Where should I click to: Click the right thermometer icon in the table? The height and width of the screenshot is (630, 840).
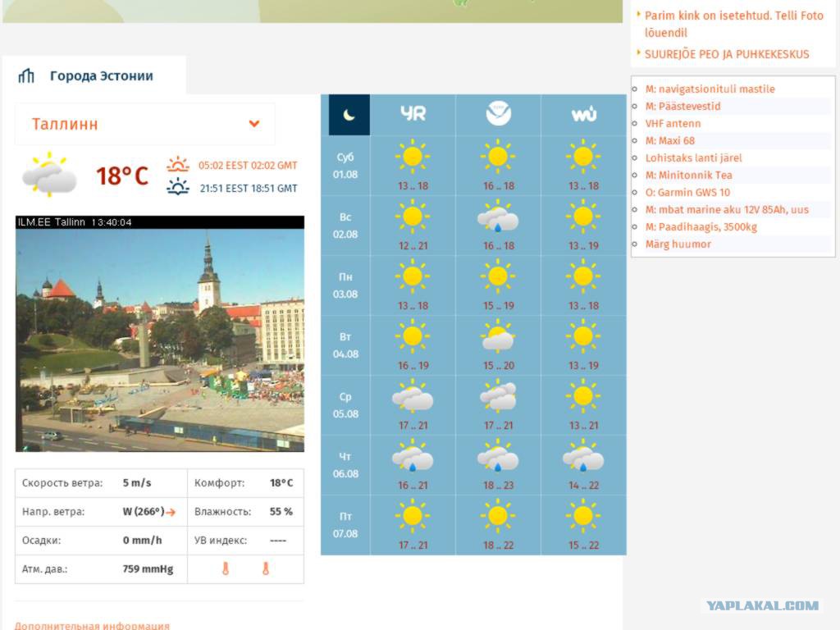coord(266,569)
